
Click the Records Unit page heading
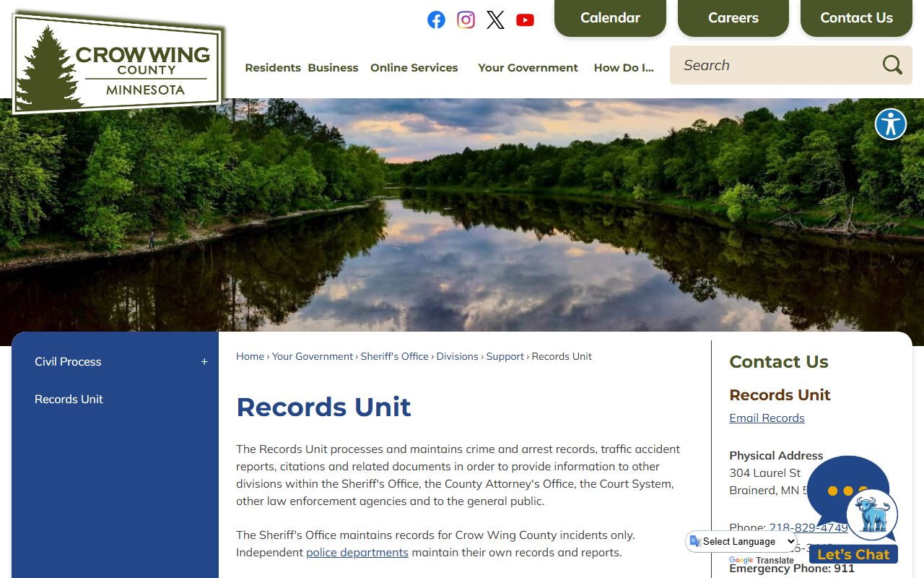323,407
